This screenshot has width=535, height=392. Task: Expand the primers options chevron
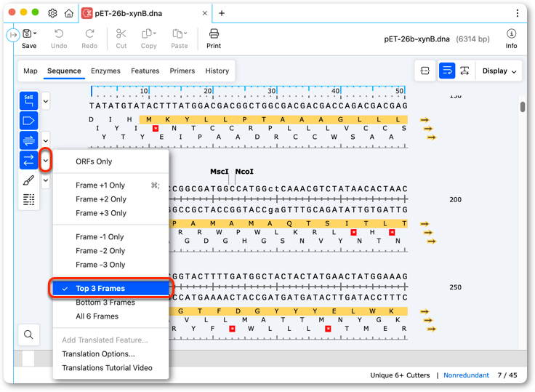pos(45,140)
